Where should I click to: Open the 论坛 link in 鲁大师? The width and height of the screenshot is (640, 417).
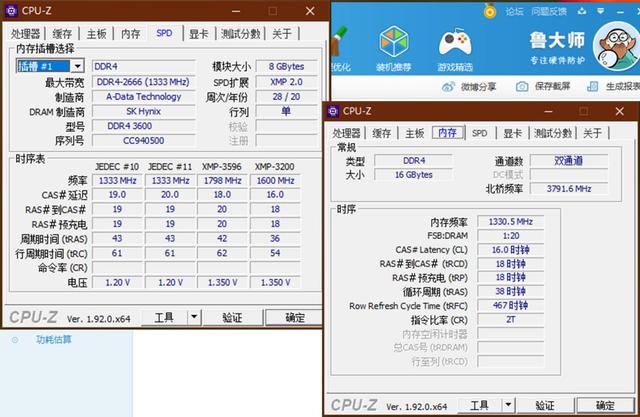tap(514, 11)
